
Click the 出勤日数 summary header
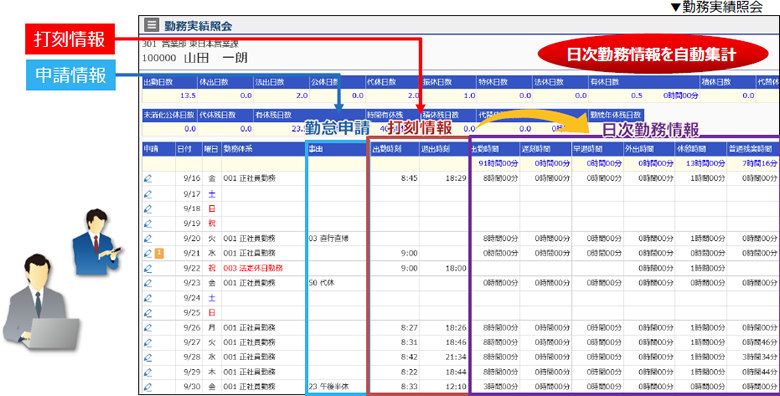coord(170,82)
